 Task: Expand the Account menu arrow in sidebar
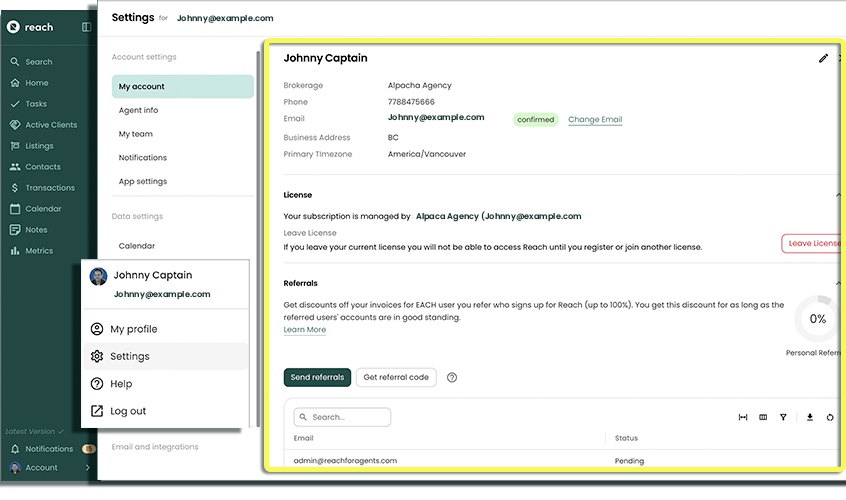point(88,468)
